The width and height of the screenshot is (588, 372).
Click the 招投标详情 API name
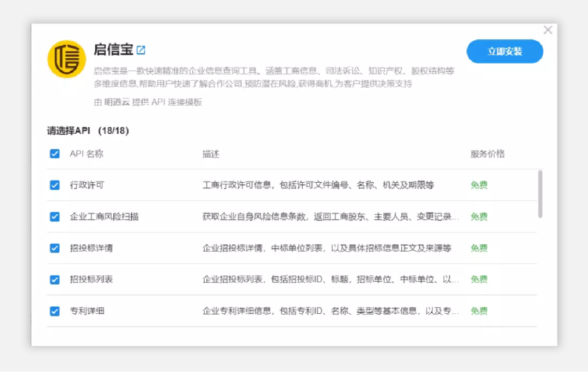click(x=91, y=248)
